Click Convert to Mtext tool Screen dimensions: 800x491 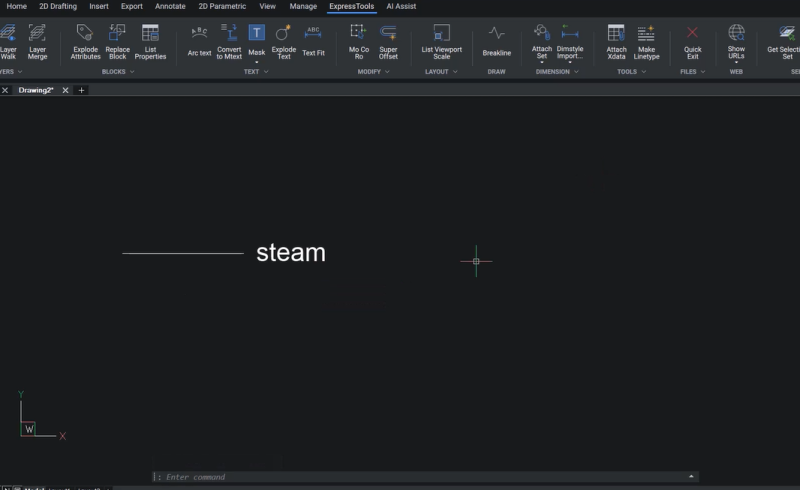click(229, 42)
